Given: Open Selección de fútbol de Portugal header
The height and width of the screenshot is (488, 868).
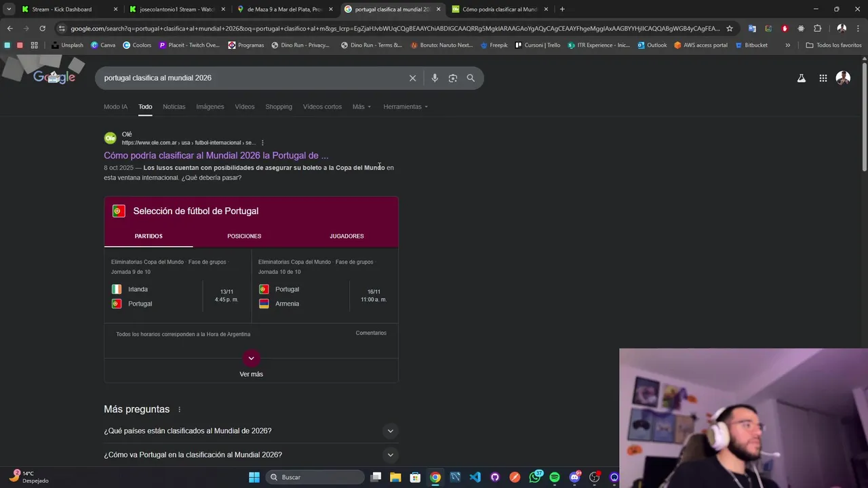Looking at the screenshot, I should pyautogui.click(x=196, y=211).
